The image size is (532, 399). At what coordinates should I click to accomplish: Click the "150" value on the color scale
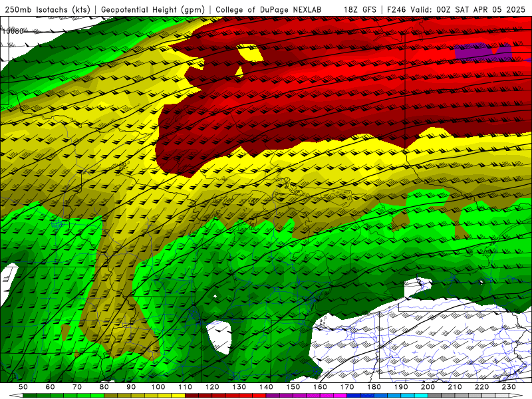click(293, 387)
